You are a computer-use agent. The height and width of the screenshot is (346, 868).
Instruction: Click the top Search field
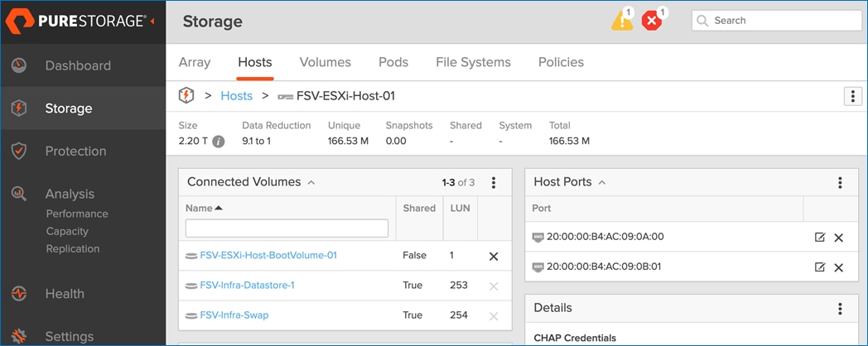coord(777,21)
